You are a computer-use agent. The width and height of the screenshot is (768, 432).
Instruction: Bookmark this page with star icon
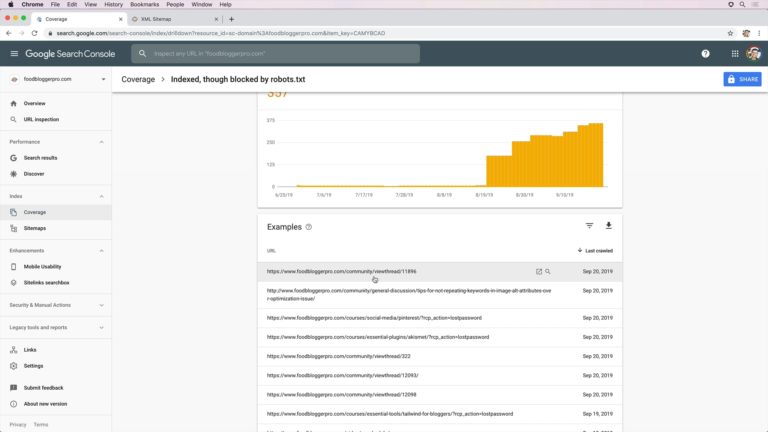730,33
